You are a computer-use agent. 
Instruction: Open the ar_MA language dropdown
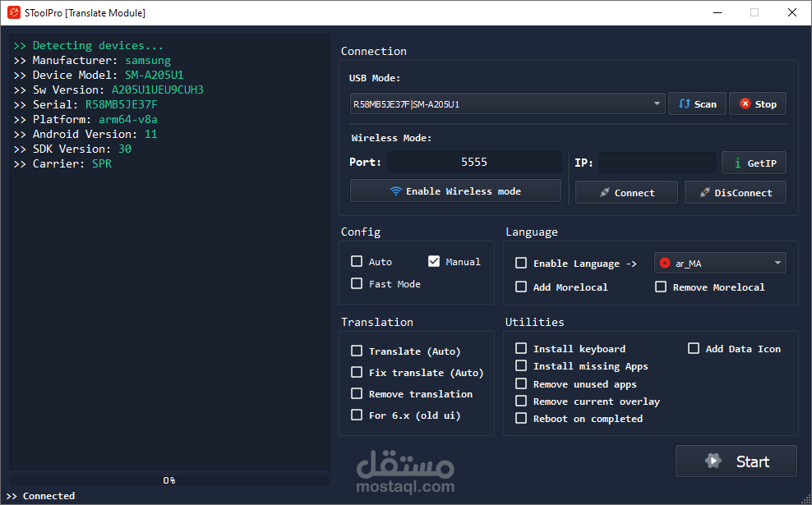tap(720, 264)
